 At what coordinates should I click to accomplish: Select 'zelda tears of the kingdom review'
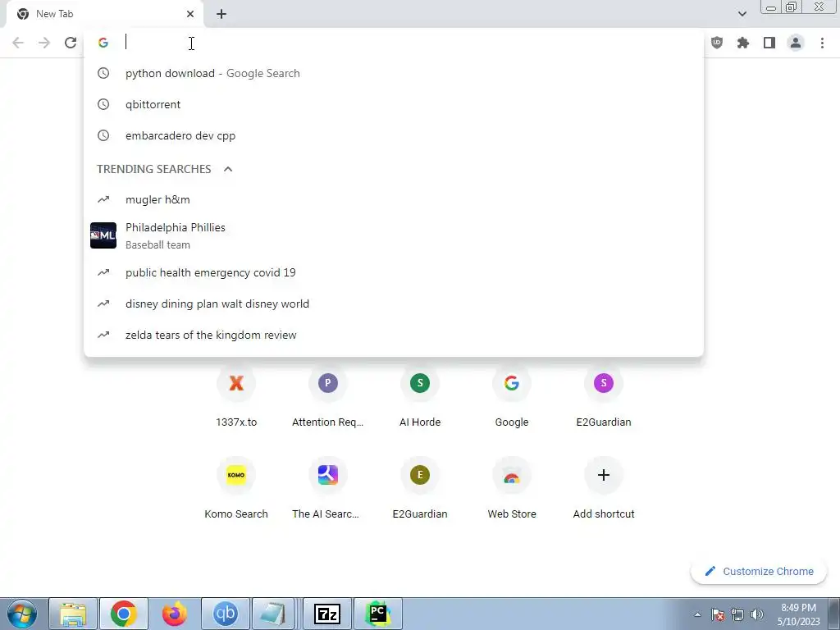[394, 335]
